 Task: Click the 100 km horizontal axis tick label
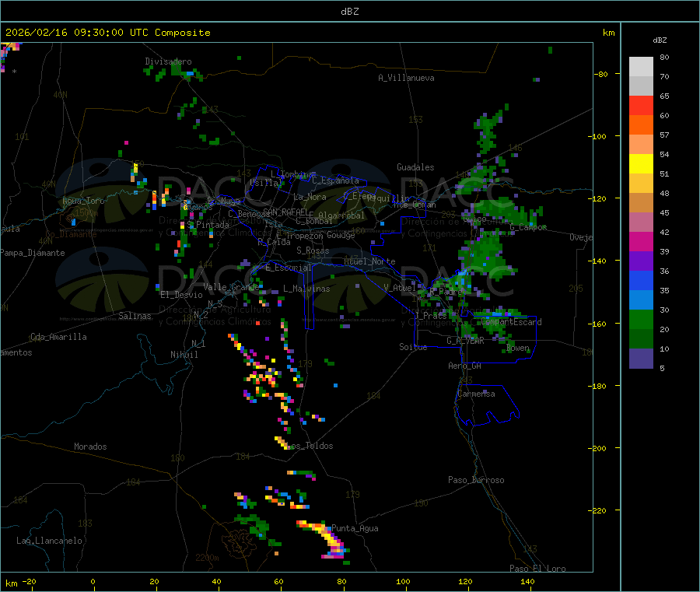403,581
